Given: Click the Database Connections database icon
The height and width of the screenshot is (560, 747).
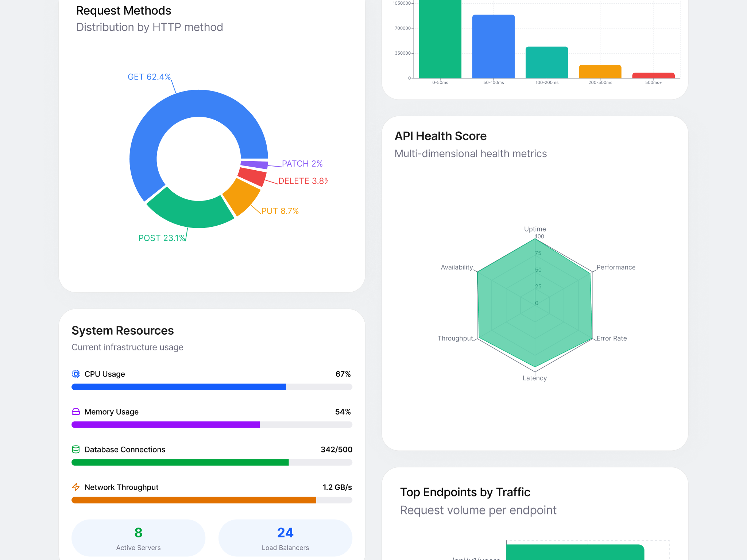Looking at the screenshot, I should (x=76, y=450).
